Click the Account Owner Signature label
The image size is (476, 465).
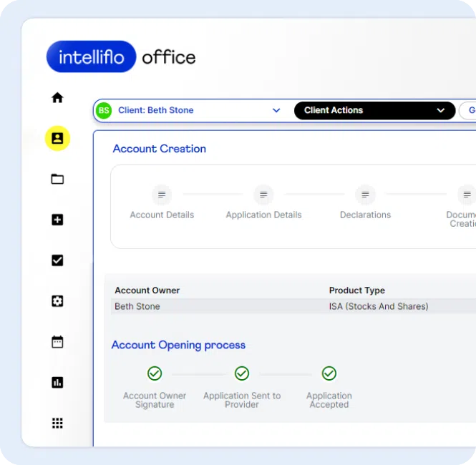tap(155, 400)
